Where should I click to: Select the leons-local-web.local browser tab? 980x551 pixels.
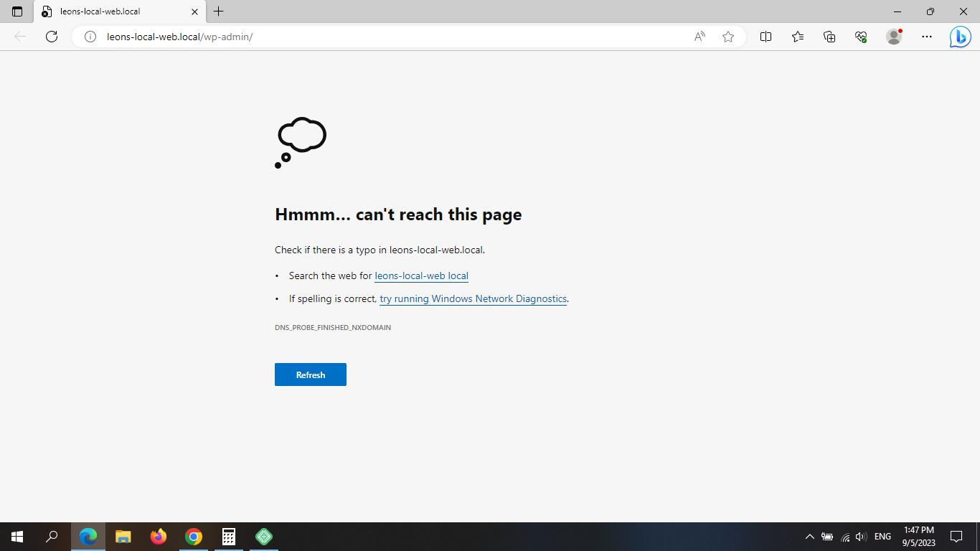[120, 11]
